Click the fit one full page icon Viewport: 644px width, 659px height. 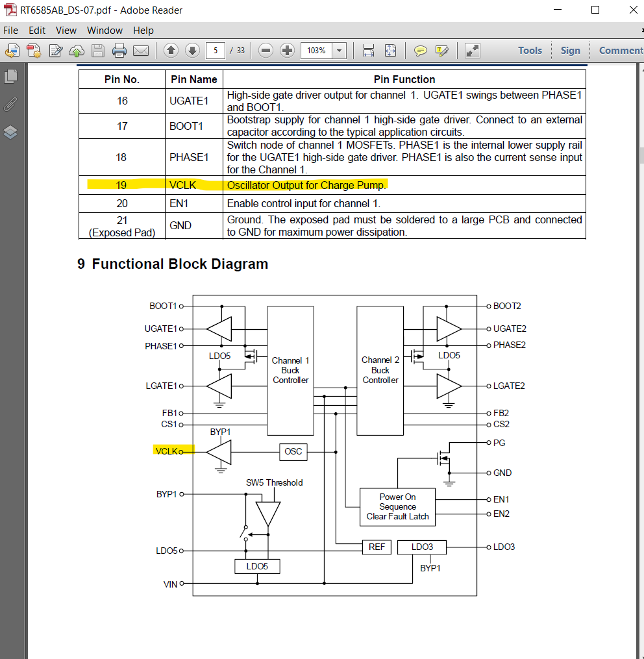coord(390,51)
